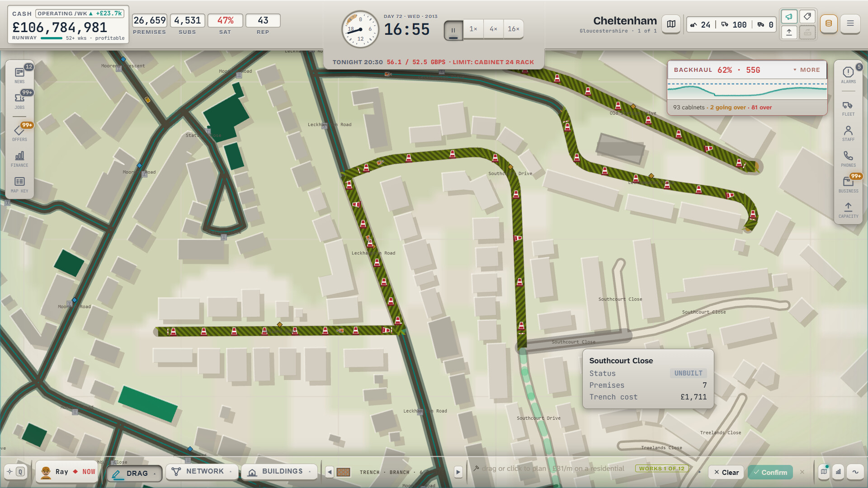Click the wave graph icon in the bottom right
Viewport: 868px width, 488px height.
pos(855,472)
